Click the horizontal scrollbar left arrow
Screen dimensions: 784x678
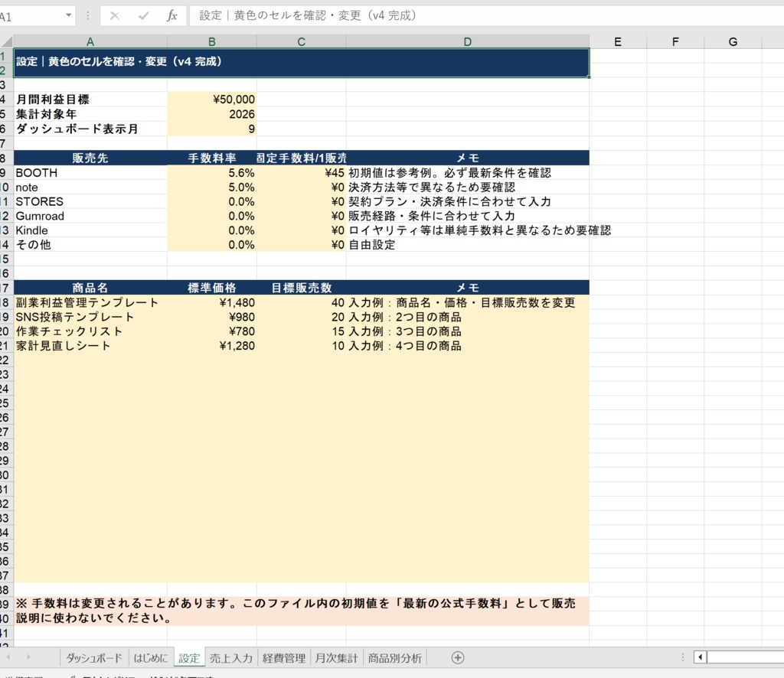[x=700, y=657]
